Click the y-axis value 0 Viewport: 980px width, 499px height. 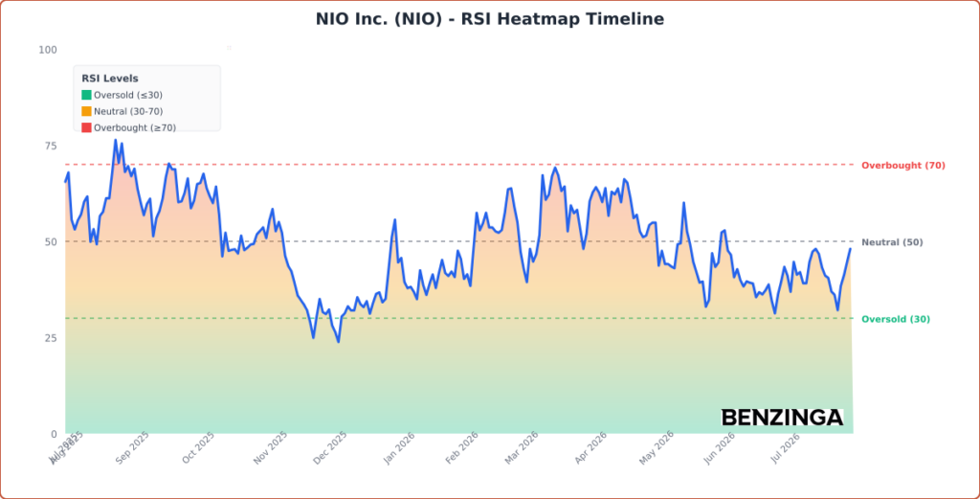click(54, 433)
